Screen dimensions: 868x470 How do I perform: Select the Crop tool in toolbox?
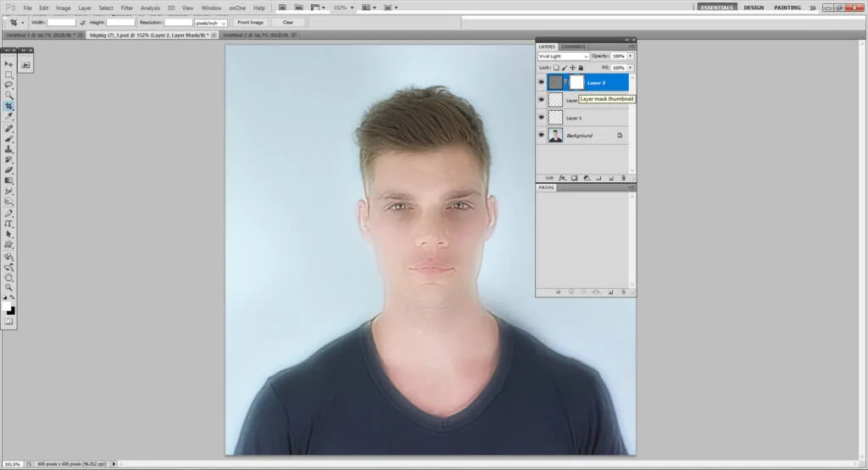pyautogui.click(x=8, y=106)
